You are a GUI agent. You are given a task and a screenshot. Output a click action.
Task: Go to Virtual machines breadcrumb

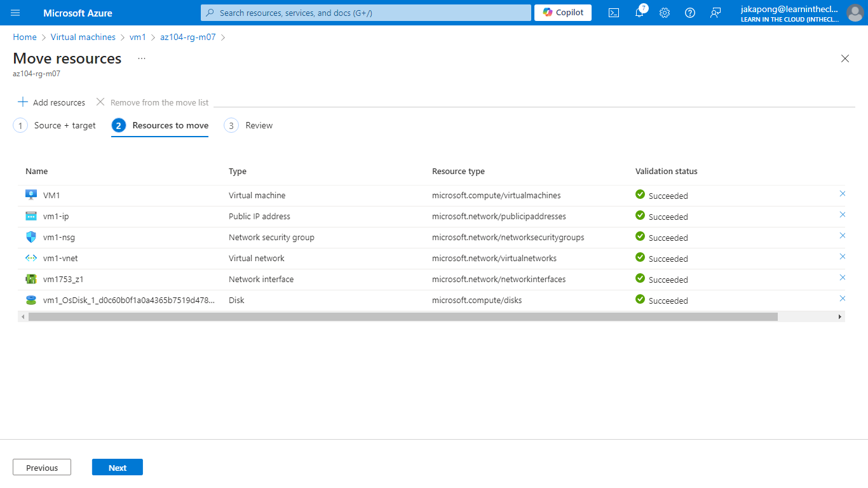[x=83, y=37]
